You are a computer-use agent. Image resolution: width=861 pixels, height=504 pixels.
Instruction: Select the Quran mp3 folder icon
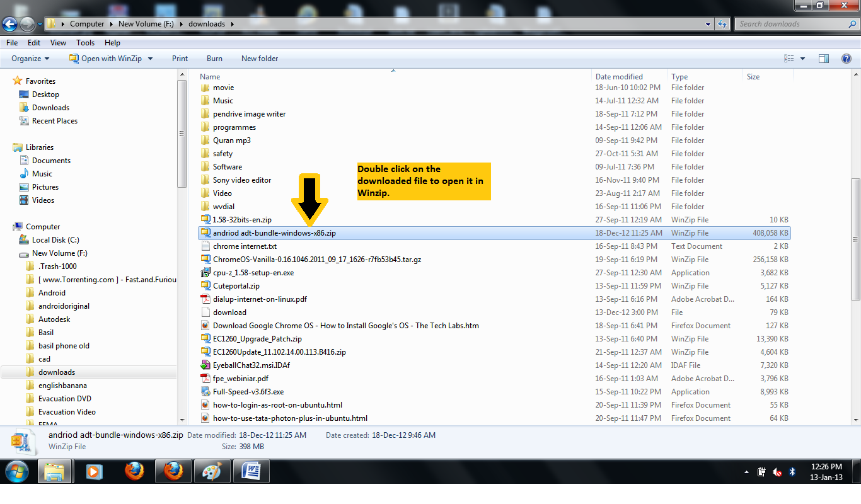(205, 140)
